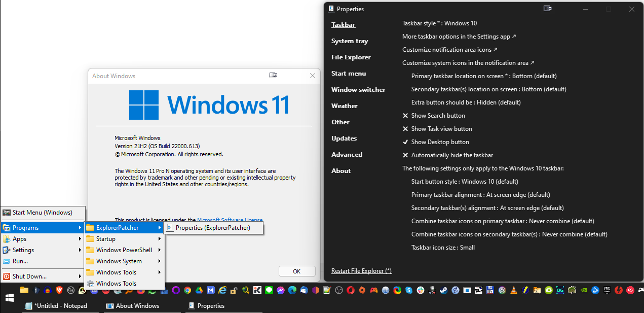Switch to System tray section
Screen dimensions: 644x313
[350, 41]
